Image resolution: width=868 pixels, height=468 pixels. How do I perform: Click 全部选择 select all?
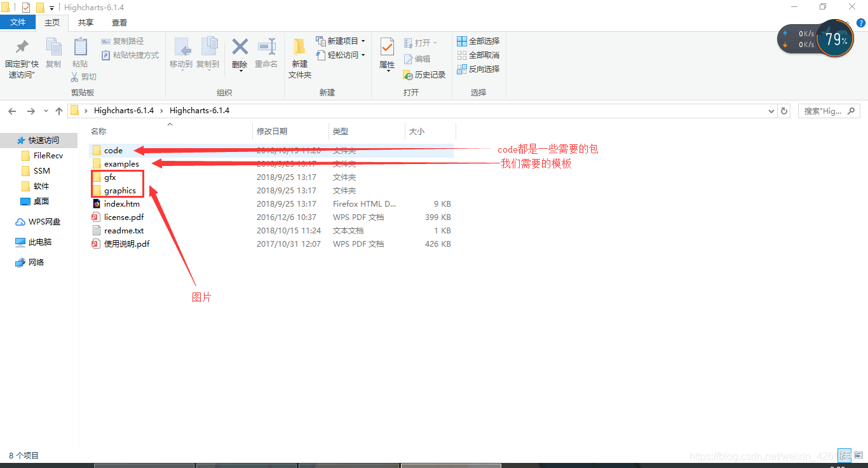pyautogui.click(x=478, y=41)
